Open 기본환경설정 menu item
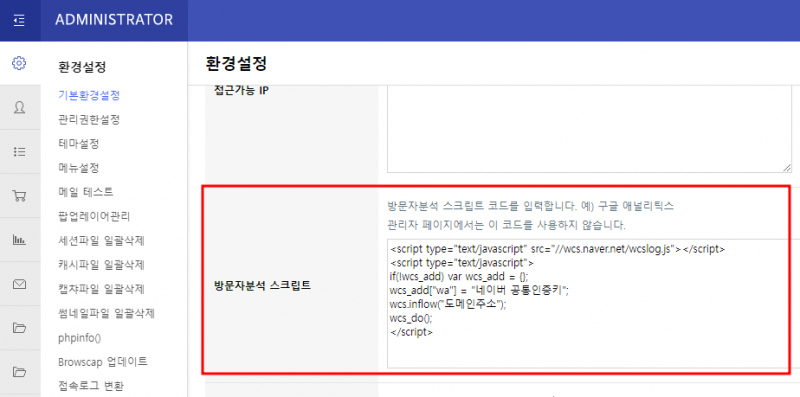Viewport: 800px width, 397px height. [89, 95]
